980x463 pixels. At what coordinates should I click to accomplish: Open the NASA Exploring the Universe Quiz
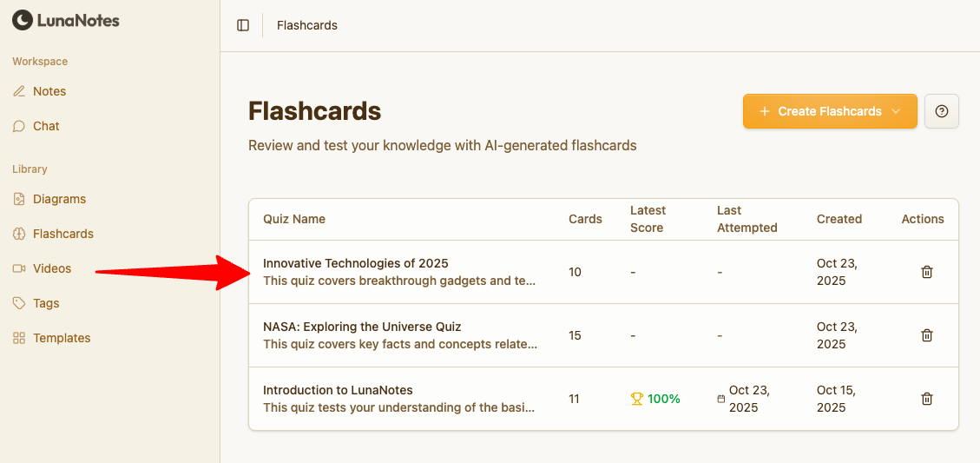click(x=362, y=327)
